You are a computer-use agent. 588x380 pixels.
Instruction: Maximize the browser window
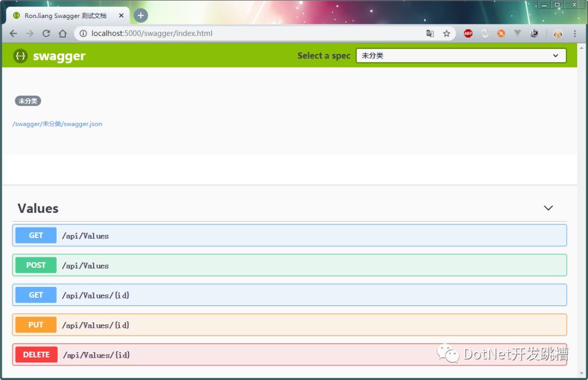coord(558,5)
